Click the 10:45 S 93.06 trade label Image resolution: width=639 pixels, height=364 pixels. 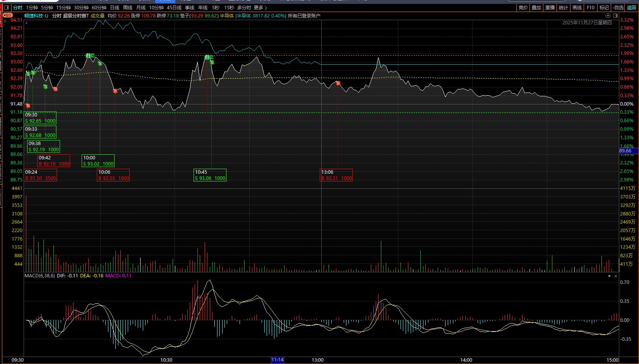click(210, 175)
